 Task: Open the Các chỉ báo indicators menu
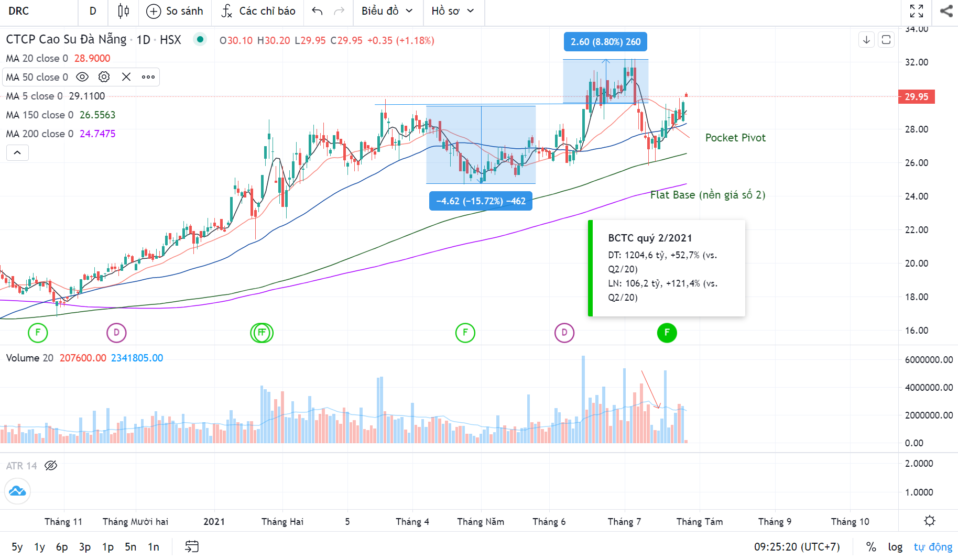tap(258, 11)
